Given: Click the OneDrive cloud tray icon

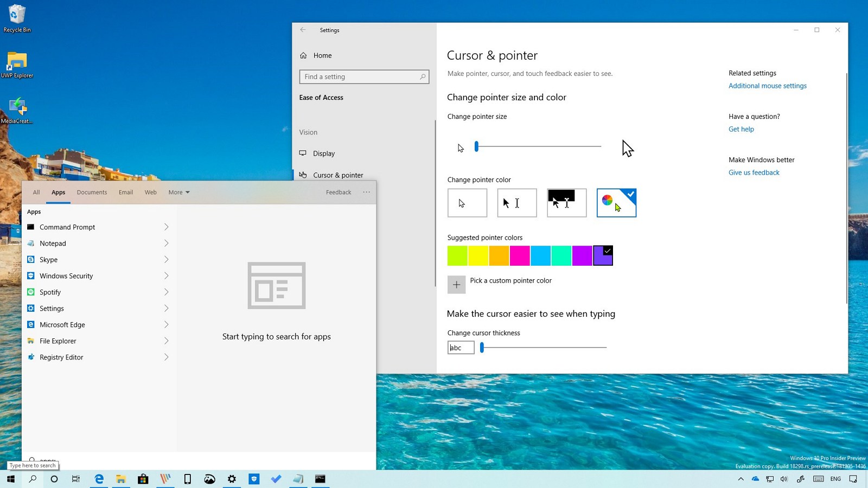Looking at the screenshot, I should click(755, 479).
